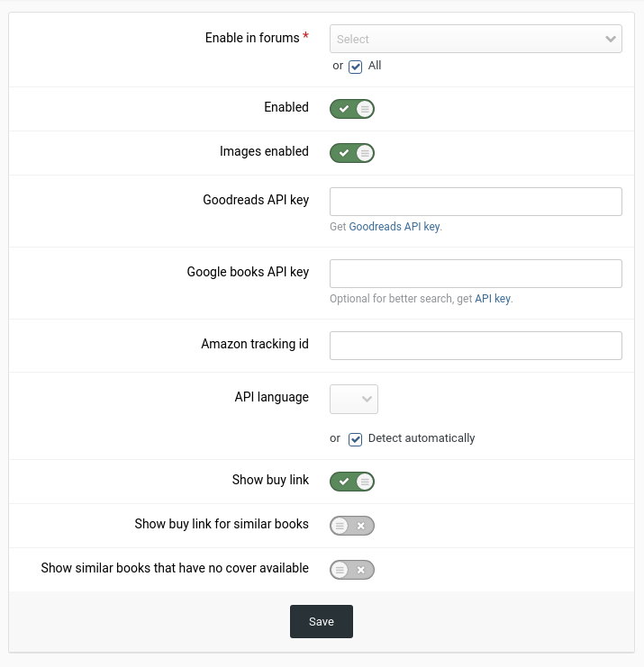Click the forums Select dropdown arrow
644x667 pixels.
[611, 39]
